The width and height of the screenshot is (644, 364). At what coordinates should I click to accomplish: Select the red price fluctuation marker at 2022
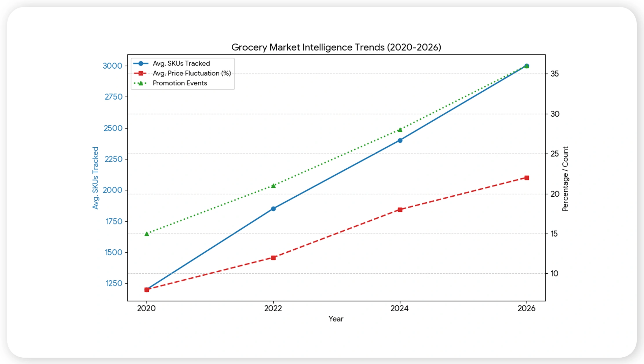(x=273, y=257)
